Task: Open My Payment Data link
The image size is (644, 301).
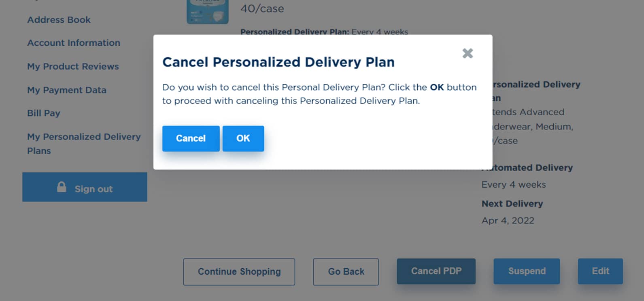Action: (67, 90)
